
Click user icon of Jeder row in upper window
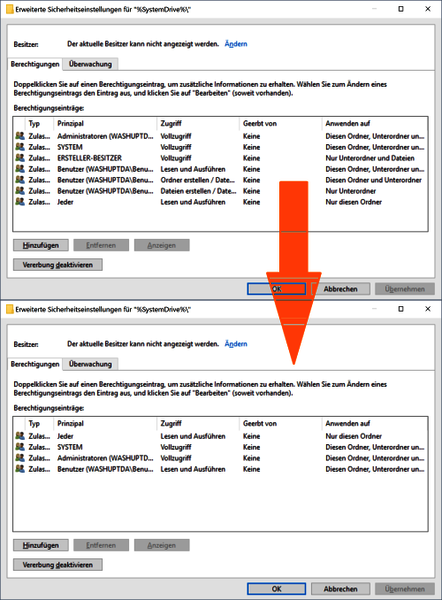(20, 202)
